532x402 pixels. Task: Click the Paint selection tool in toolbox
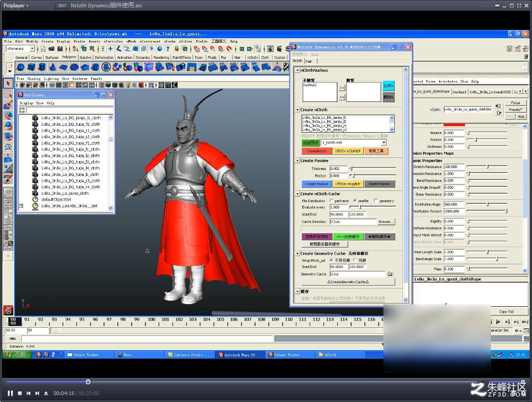coord(8,105)
